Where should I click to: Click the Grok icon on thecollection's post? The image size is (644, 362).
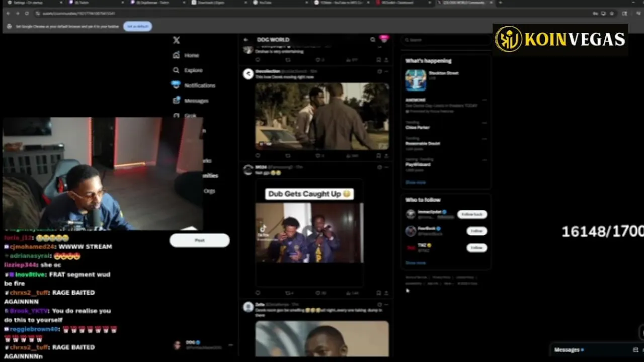tap(379, 71)
